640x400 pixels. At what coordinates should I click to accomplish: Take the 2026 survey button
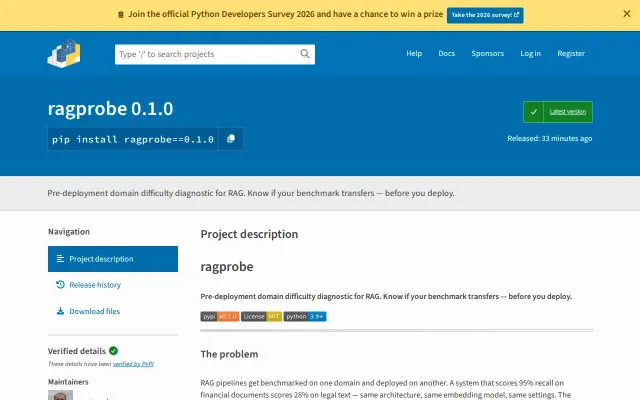(x=485, y=15)
